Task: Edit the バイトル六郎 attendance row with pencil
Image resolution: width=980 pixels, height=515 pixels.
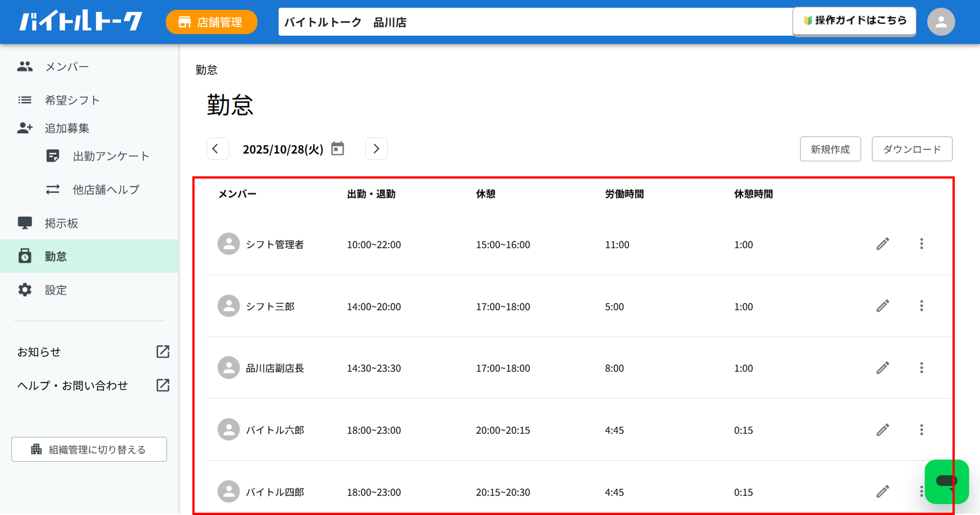Action: click(x=883, y=430)
